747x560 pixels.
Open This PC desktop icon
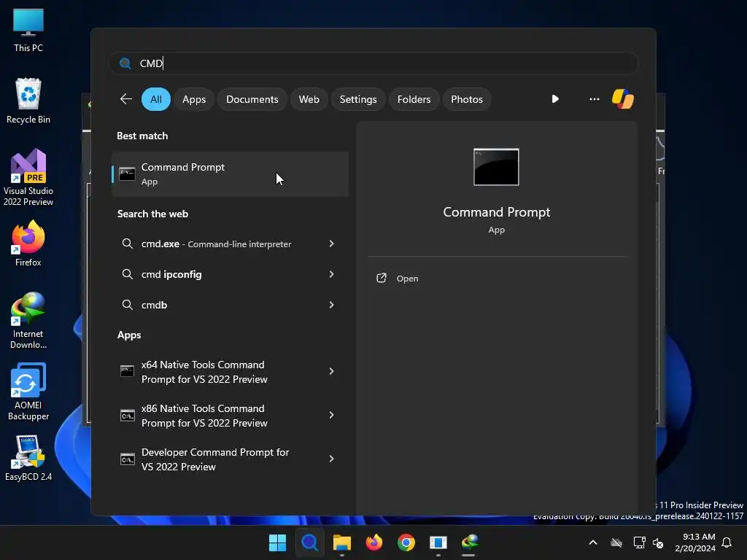coord(28,29)
